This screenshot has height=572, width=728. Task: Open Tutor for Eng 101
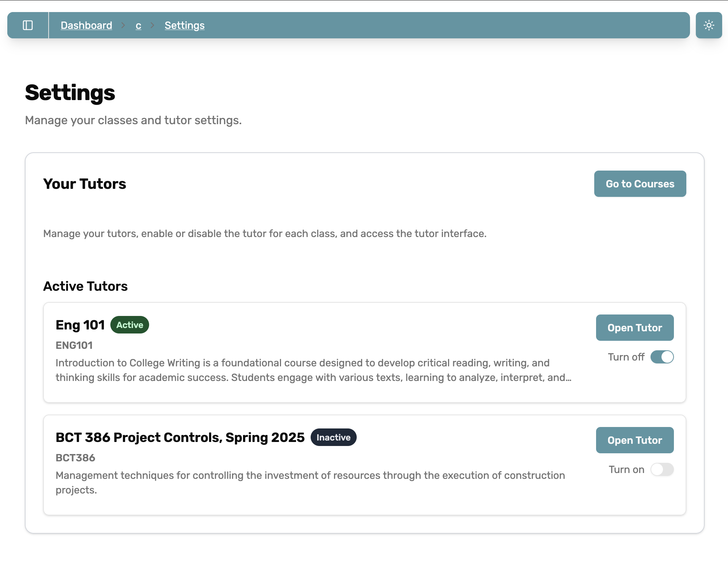(635, 328)
